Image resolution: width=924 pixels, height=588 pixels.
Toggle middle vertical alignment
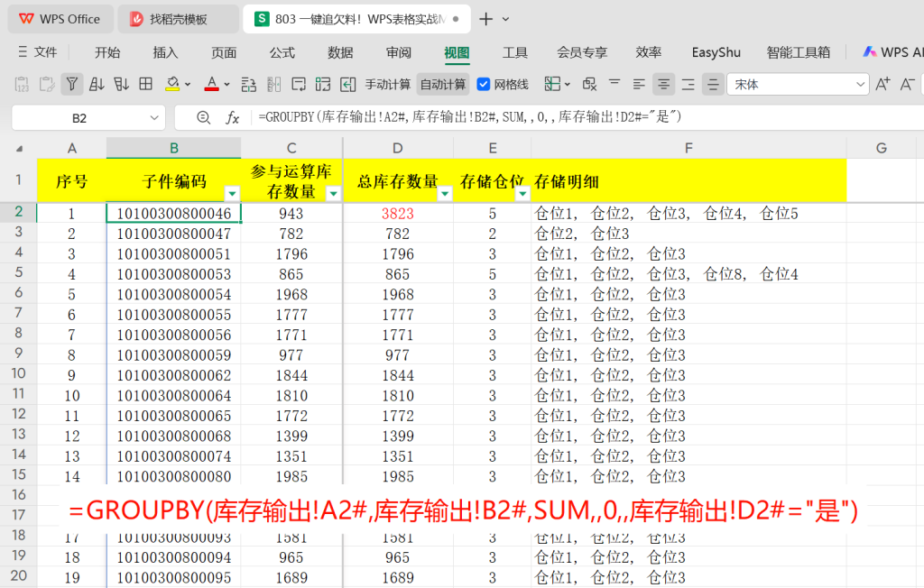pyautogui.click(x=713, y=85)
